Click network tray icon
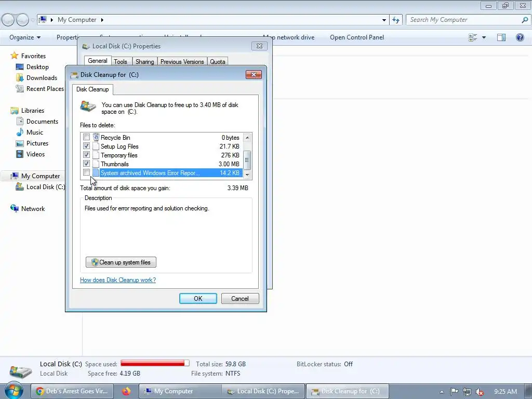The width and height of the screenshot is (532, 399). (467, 392)
